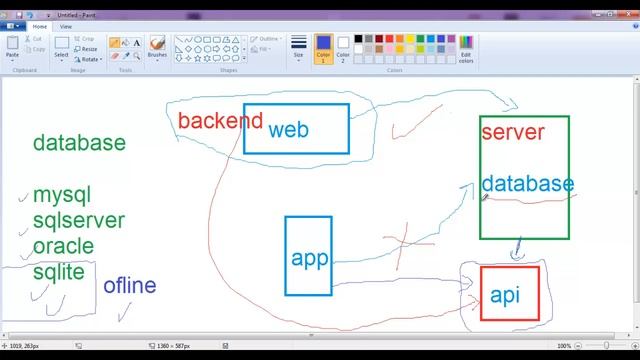Pick the green color swatch

420,39
